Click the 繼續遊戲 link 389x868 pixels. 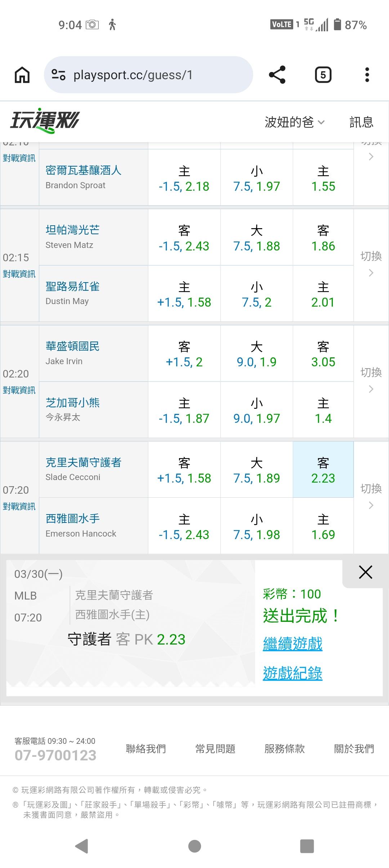click(x=292, y=644)
